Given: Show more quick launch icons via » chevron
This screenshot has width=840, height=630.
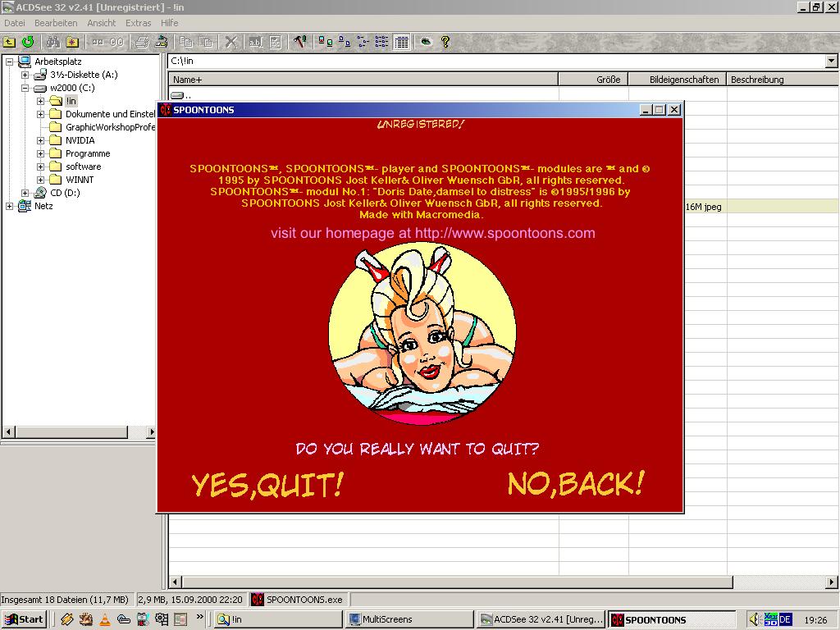Looking at the screenshot, I should tap(199, 617).
